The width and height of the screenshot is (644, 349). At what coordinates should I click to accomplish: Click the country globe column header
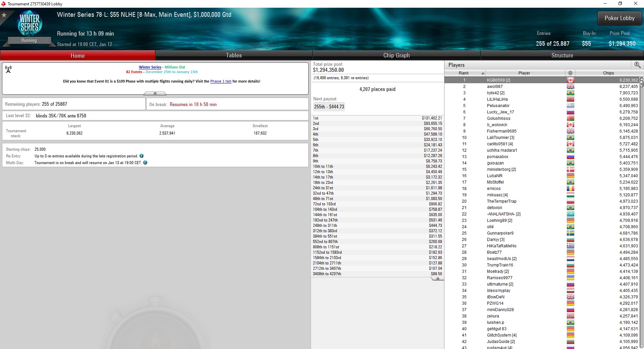[x=570, y=73]
